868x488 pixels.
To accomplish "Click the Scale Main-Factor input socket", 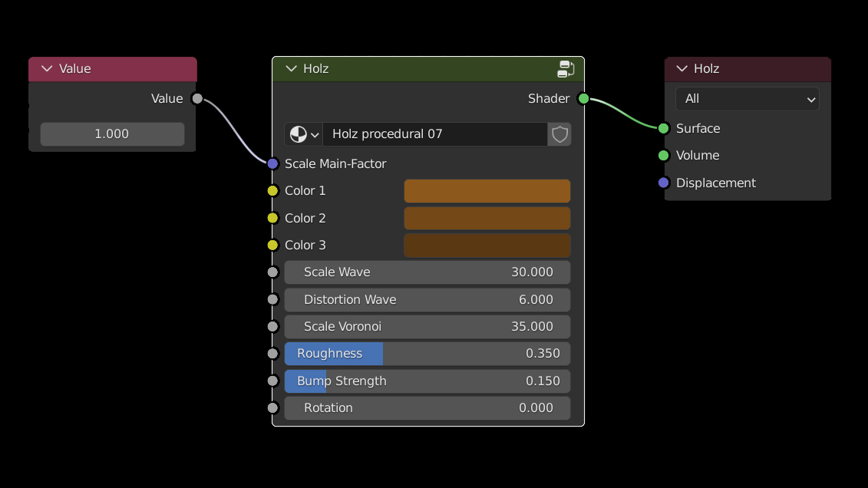I will pos(272,163).
